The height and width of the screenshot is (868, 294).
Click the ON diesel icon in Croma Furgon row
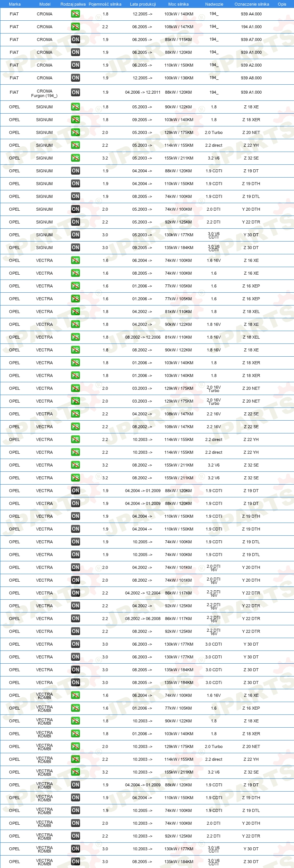(76, 92)
